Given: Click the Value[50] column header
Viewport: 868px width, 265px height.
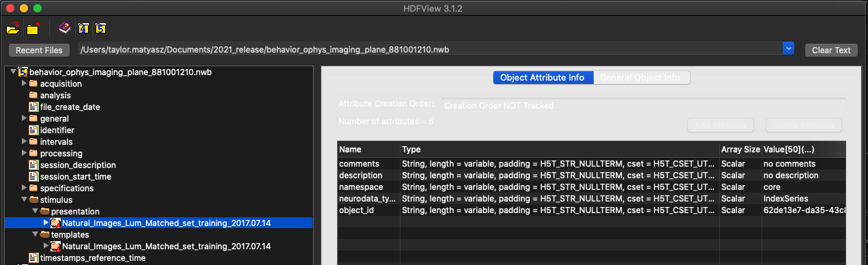Looking at the screenshot, I should coord(804,149).
